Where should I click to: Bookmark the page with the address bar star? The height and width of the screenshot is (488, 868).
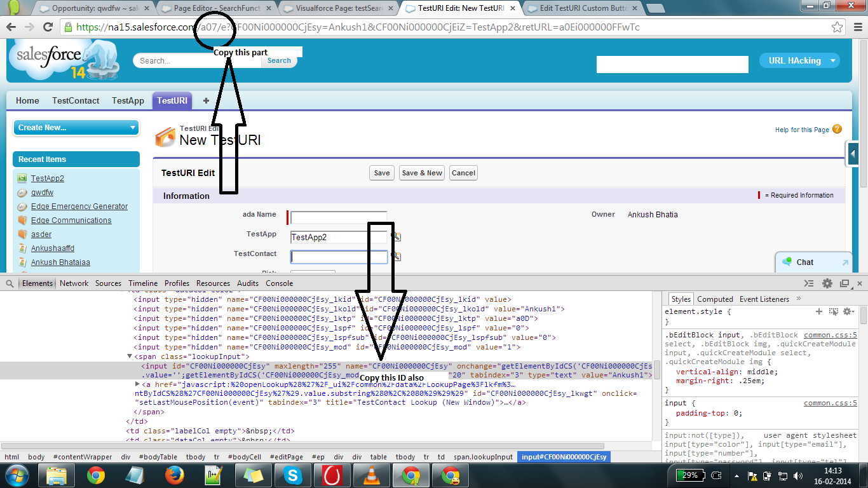pos(837,27)
